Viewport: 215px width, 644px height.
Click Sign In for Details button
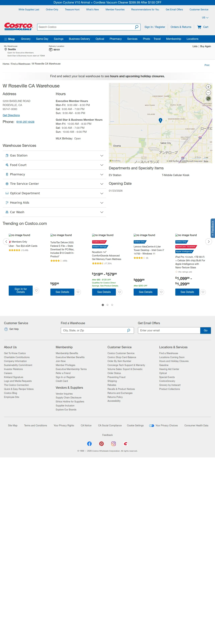click(21, 291)
